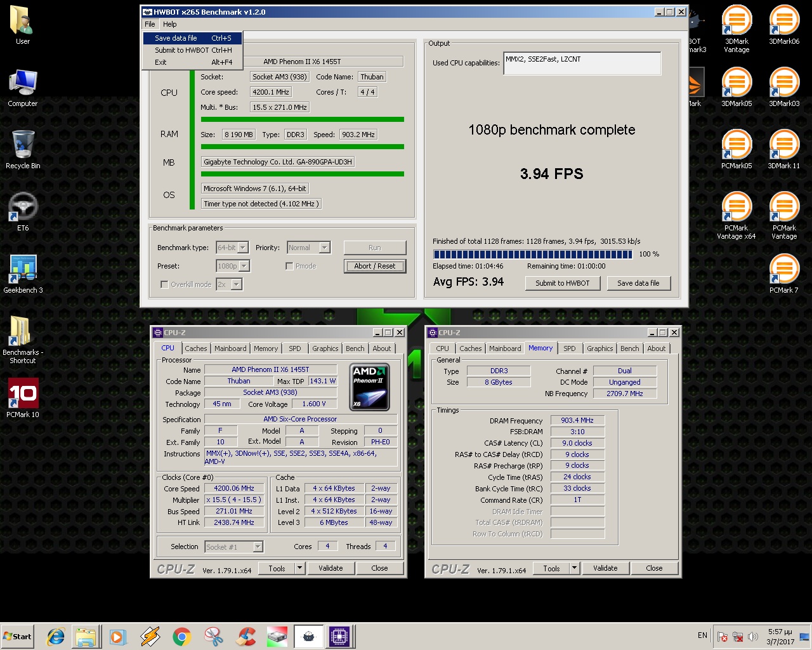Select the Geekbench 3 desktop icon
Image resolution: width=812 pixels, height=650 pixels.
[x=23, y=274]
